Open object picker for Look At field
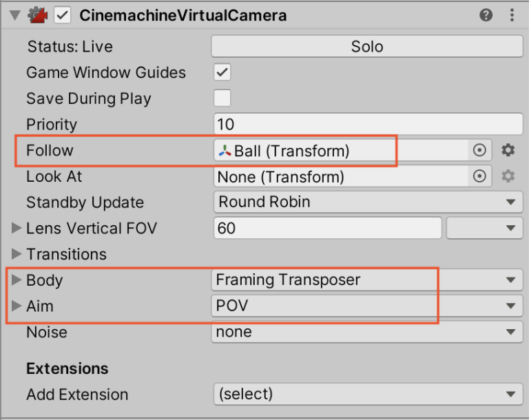Image resolution: width=529 pixels, height=420 pixels. pyautogui.click(x=480, y=176)
